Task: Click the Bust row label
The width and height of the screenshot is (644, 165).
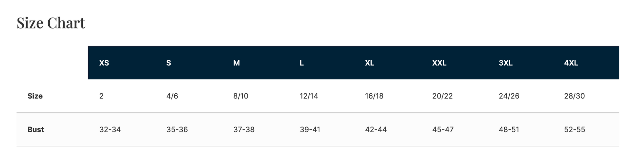Action: coord(36,130)
